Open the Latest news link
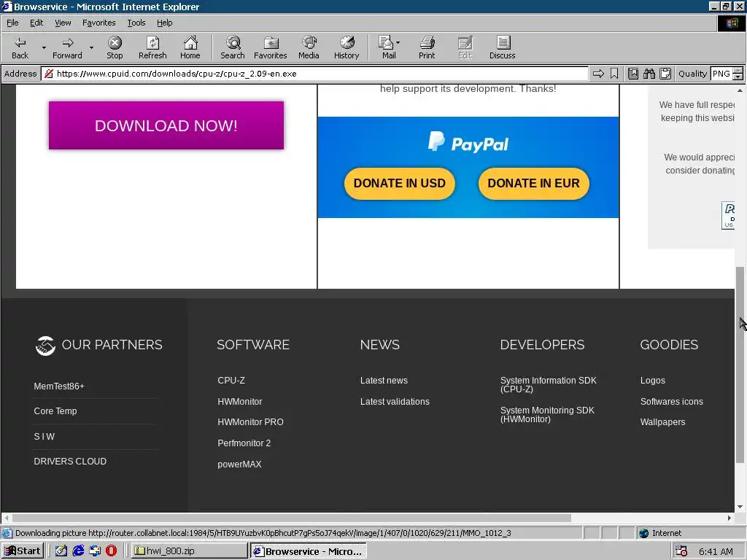Screen dimensions: 747x560 [x=384, y=381]
